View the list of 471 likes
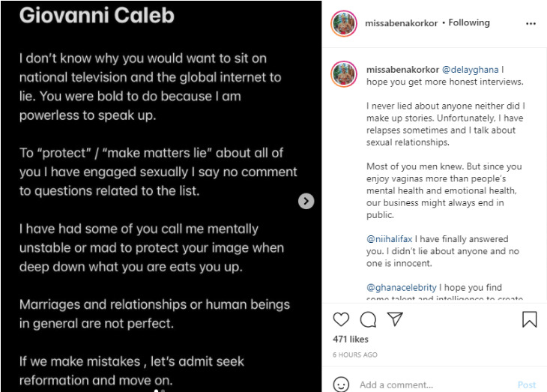Screen dimensions: 547x392 [x=351, y=340]
